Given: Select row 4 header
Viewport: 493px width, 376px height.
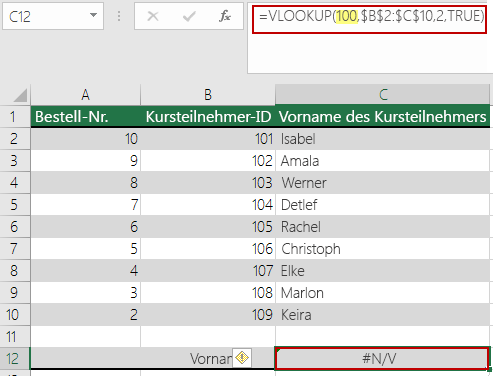Looking at the screenshot, I should (x=15, y=183).
